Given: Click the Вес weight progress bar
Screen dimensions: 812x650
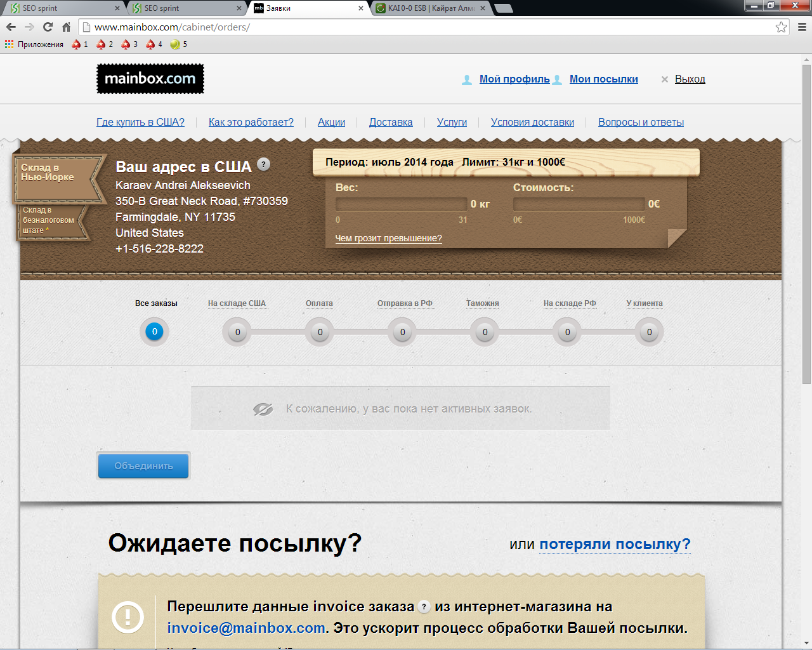Looking at the screenshot, I should coord(402,204).
